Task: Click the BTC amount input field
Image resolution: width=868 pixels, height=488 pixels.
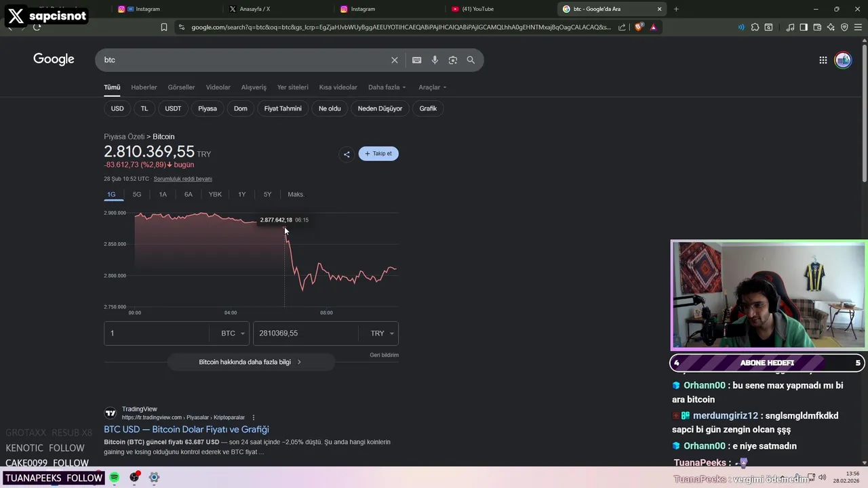Action: point(157,333)
